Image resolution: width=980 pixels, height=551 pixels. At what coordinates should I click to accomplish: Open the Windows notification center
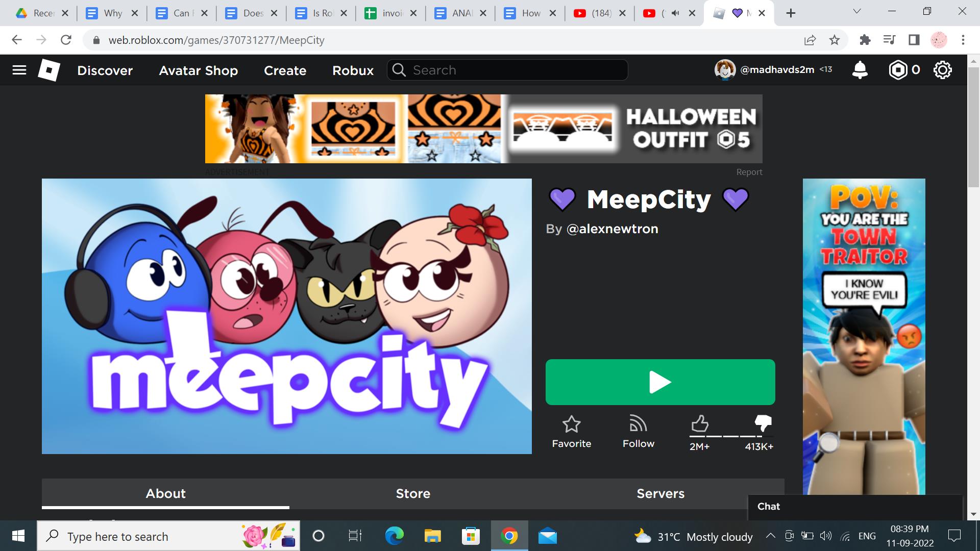pyautogui.click(x=954, y=536)
